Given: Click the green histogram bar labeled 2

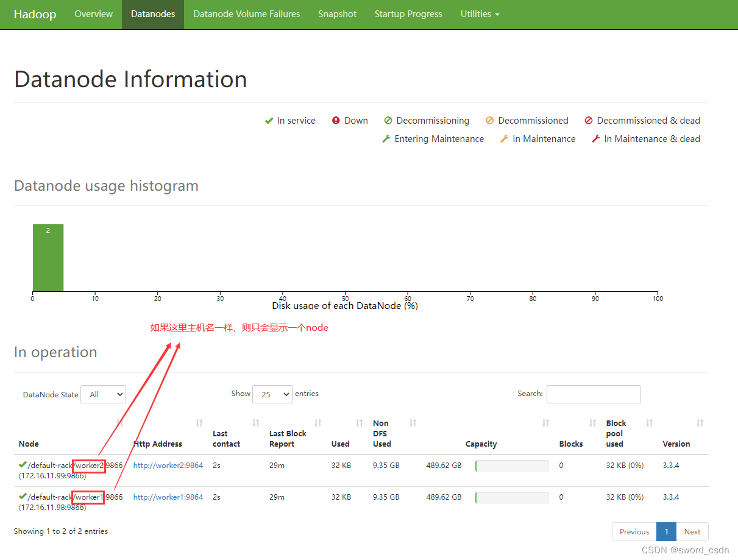Looking at the screenshot, I should click(48, 258).
